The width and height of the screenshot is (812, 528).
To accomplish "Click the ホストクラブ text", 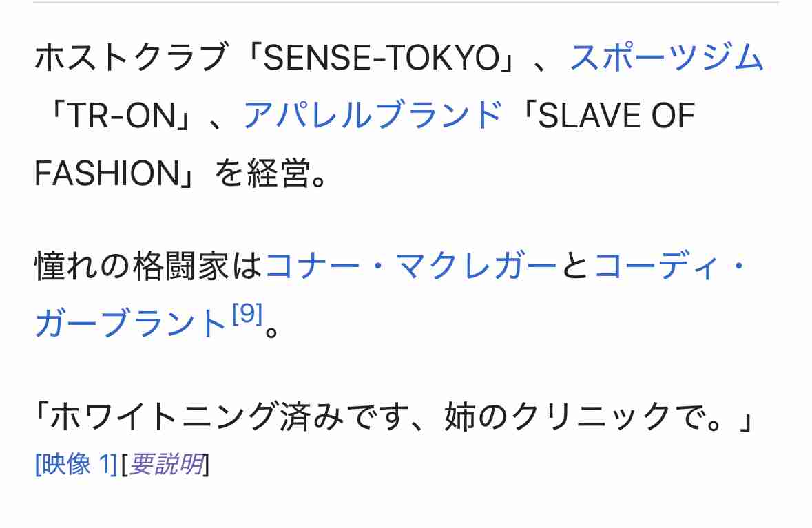I will 130,57.
